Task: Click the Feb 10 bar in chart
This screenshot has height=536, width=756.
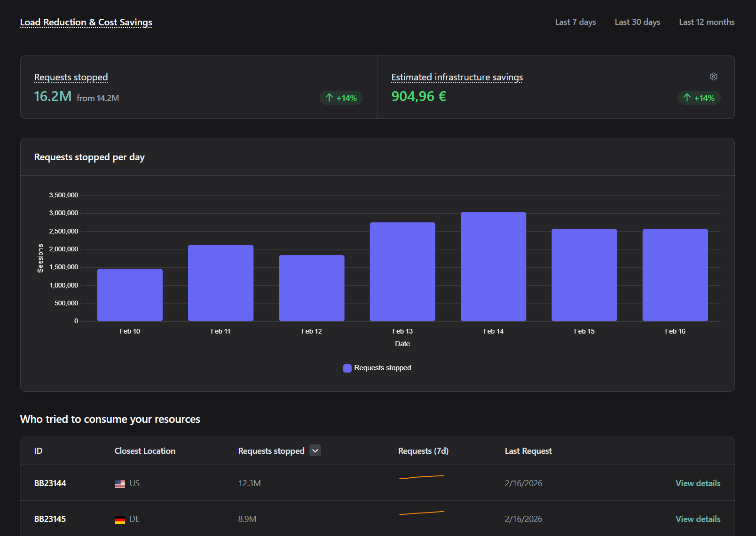Action: 130,295
